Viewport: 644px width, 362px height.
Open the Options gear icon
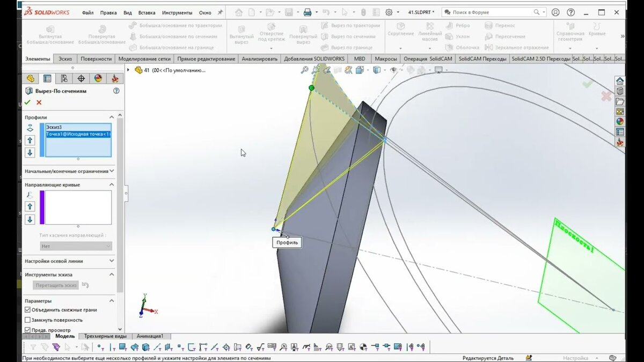[x=389, y=12]
